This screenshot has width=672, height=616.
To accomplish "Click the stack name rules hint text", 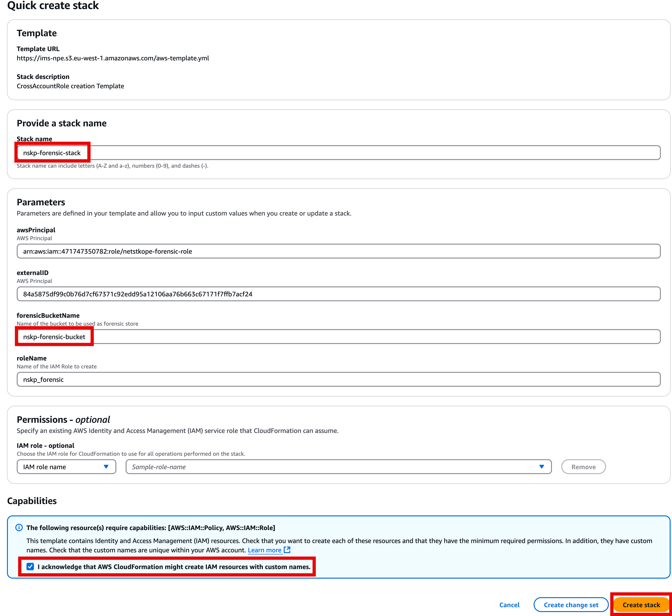I will (113, 166).
